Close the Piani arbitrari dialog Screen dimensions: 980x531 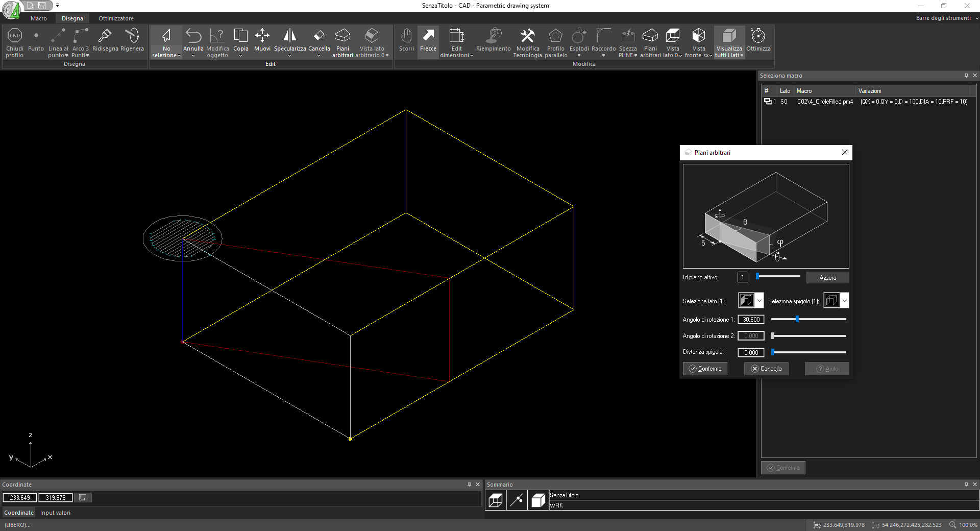(x=844, y=152)
